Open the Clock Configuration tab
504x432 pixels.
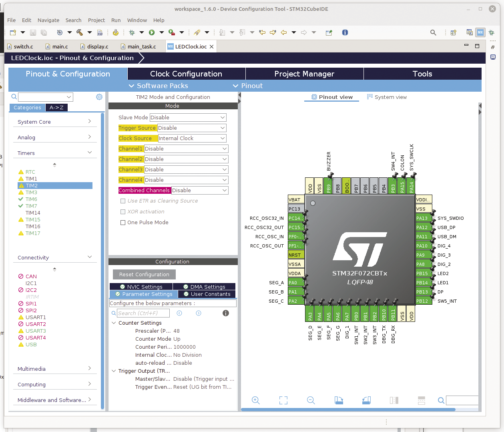[x=186, y=74]
